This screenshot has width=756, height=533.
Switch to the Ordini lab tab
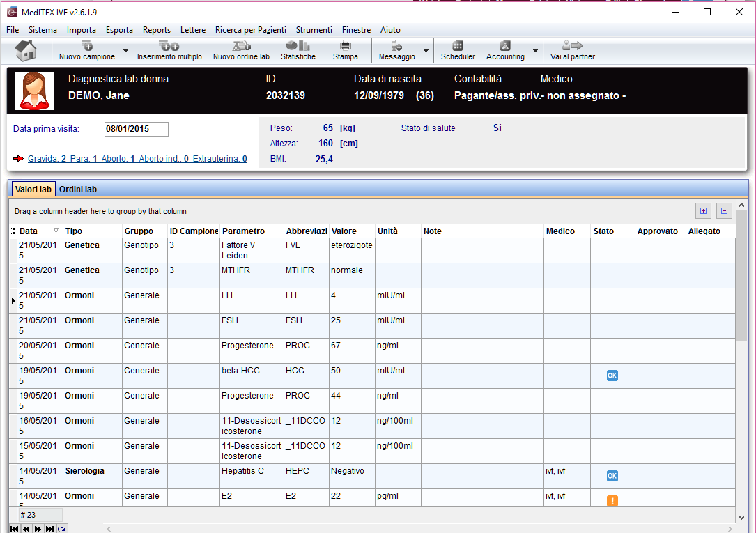(78, 190)
